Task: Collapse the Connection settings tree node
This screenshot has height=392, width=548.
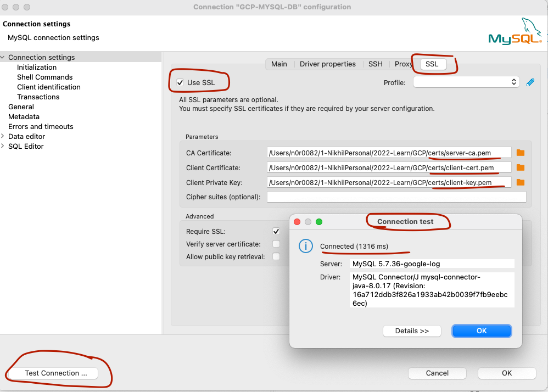Action: click(3, 57)
